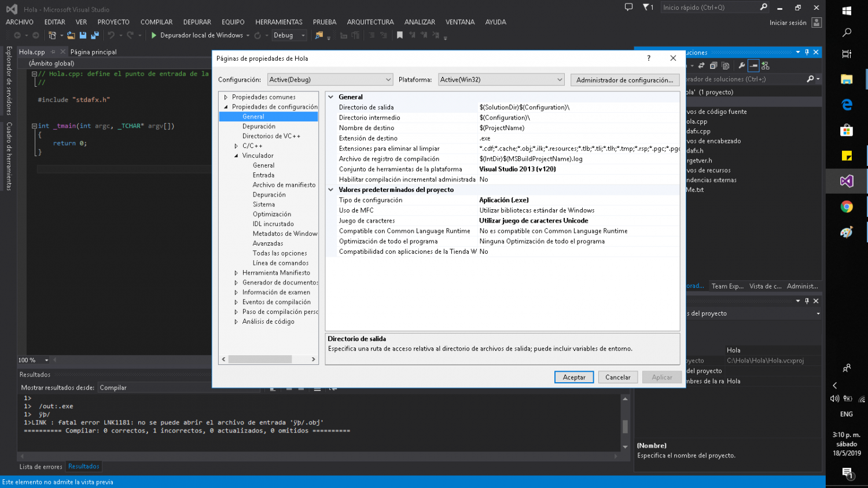This screenshot has width=868, height=488.
Task: Open the HERRAMIENTAS menu
Action: point(279,22)
